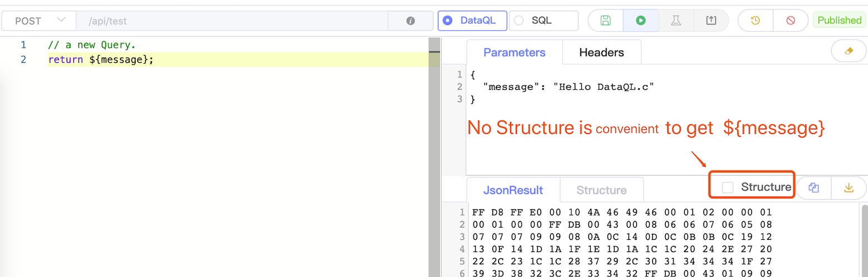Click the eraser icon to format parameters

point(848,51)
